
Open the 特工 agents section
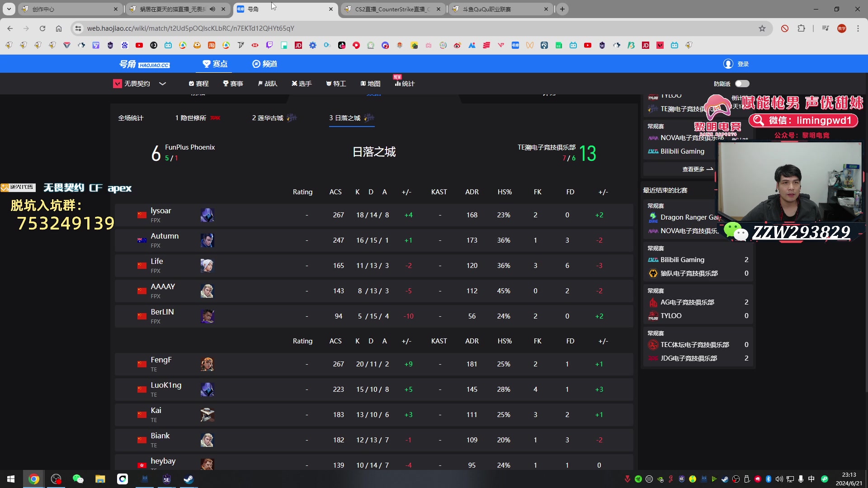(336, 84)
